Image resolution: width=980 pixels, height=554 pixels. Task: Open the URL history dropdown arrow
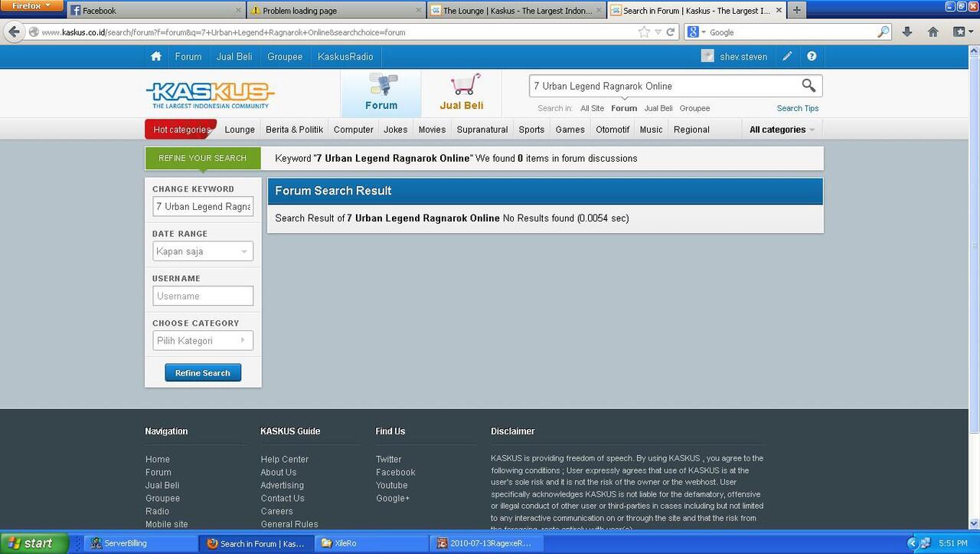[x=658, y=32]
